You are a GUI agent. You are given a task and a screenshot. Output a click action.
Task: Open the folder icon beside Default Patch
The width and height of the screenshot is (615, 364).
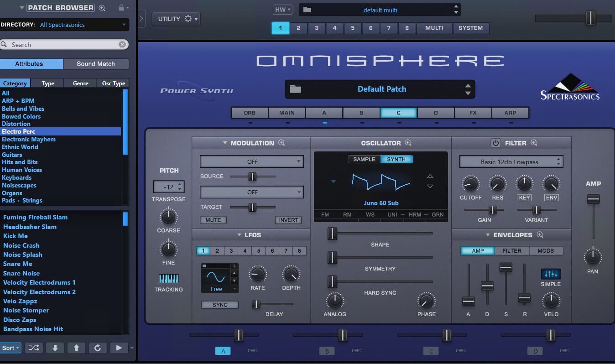(296, 89)
